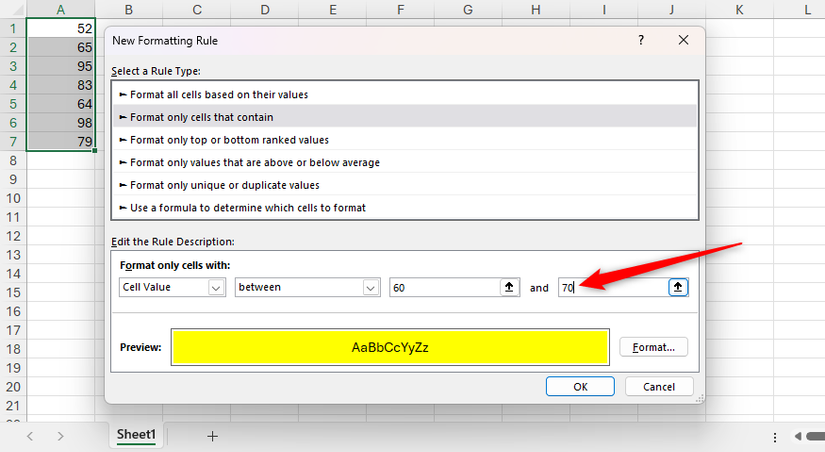825x452 pixels.
Task: Switch to the Sheet1 tab
Action: 136,435
